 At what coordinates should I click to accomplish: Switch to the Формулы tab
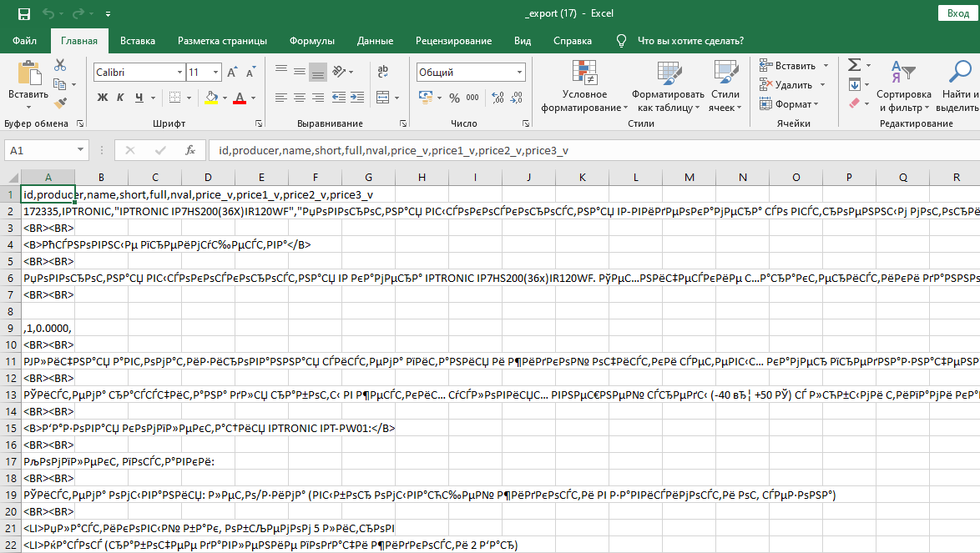tap(312, 41)
